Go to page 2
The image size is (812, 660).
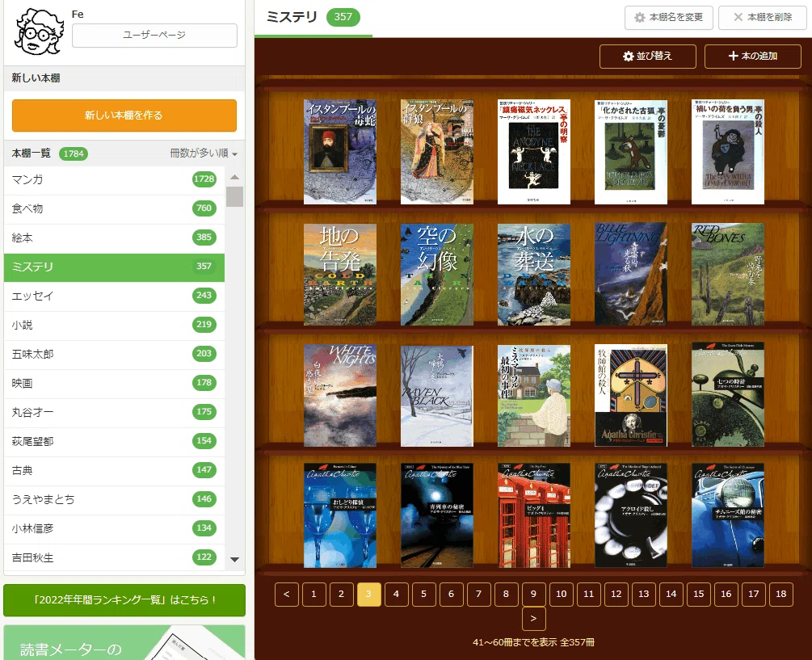point(341,595)
